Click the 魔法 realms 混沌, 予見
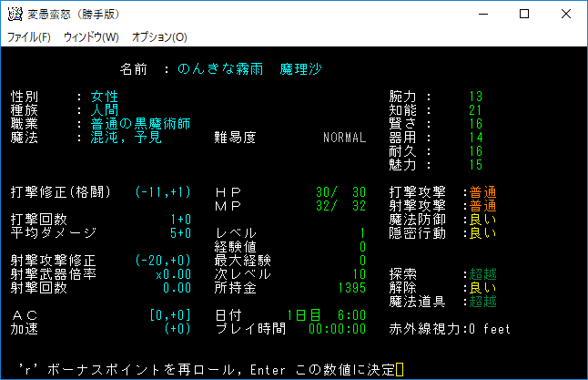 tap(126, 138)
